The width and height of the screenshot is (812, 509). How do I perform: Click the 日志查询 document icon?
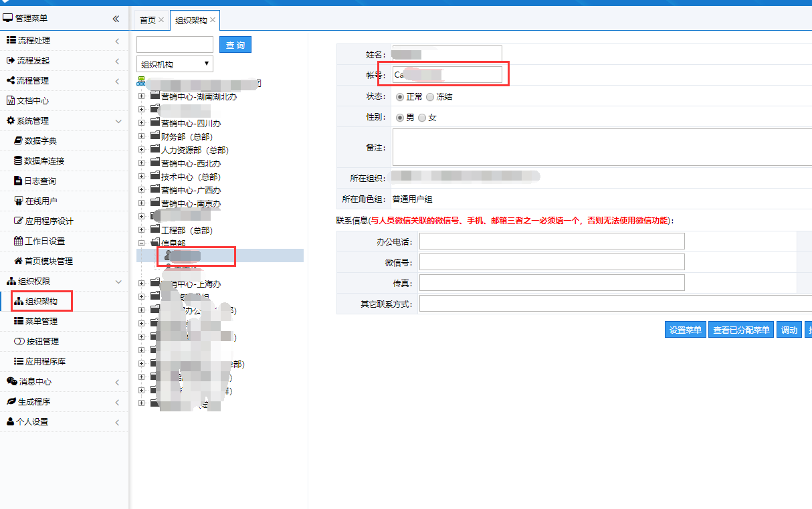[19, 181]
